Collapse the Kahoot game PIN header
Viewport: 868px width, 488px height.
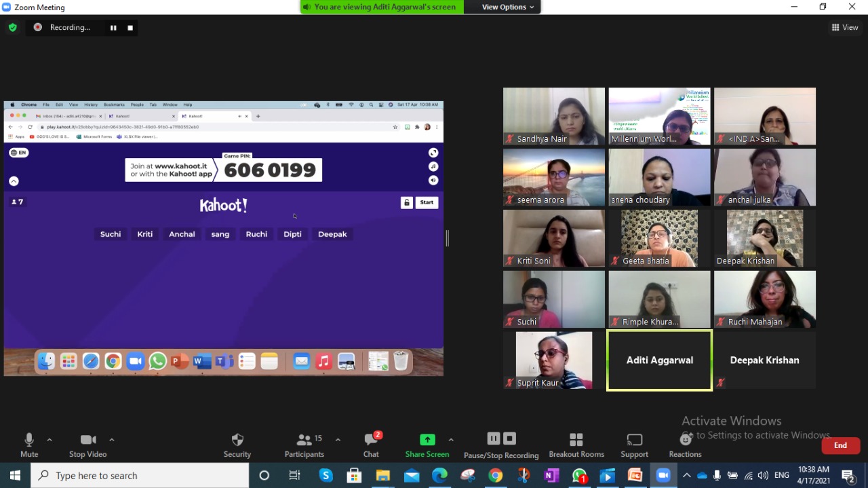click(14, 181)
